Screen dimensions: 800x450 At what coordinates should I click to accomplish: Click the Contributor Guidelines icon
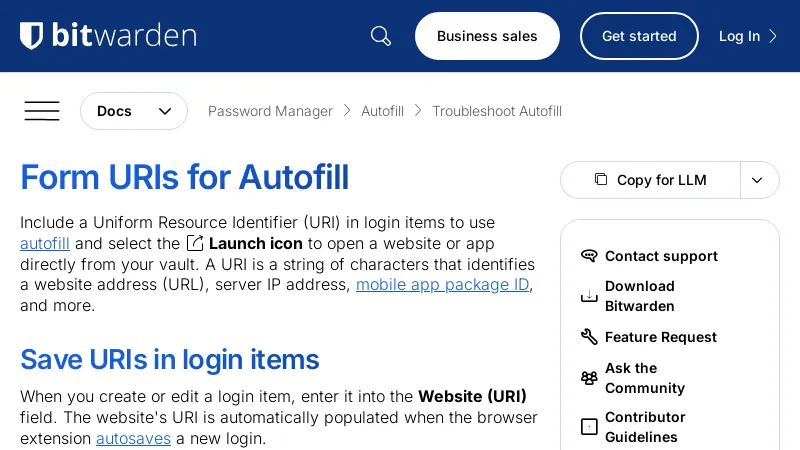coord(589,427)
